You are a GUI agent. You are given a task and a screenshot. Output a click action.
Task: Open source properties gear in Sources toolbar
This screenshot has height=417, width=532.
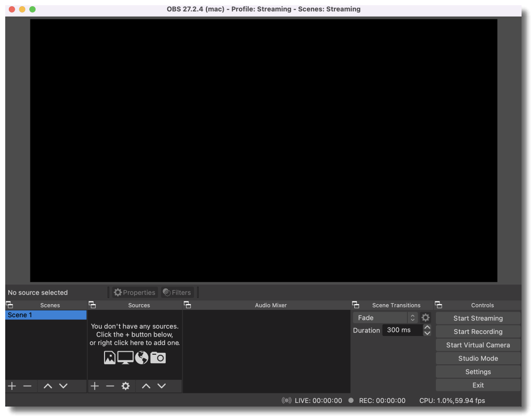tap(125, 386)
